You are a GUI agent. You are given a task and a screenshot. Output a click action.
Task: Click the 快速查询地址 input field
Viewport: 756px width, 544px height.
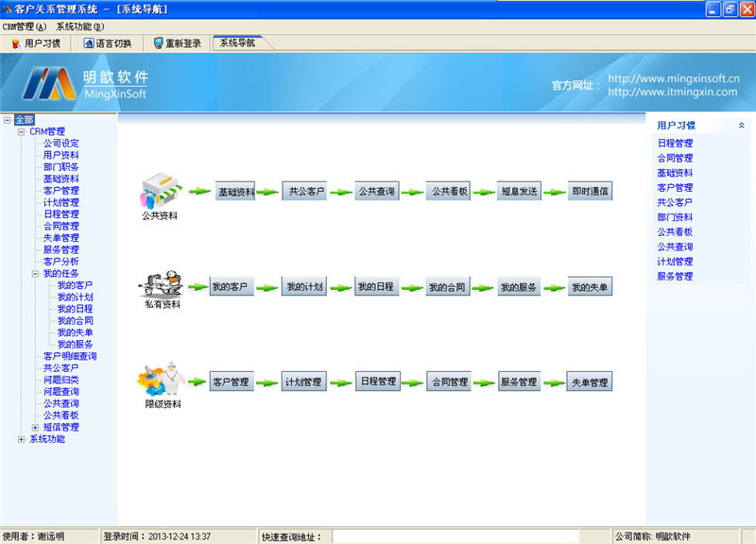tap(455, 536)
